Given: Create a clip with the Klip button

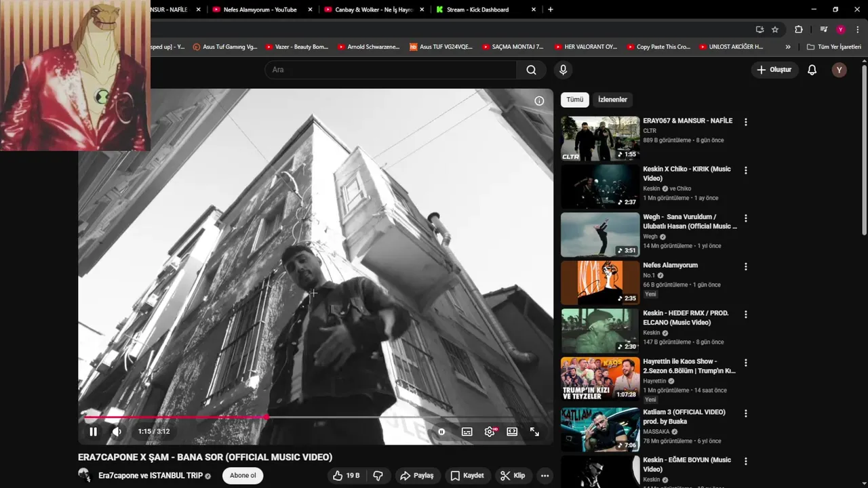Looking at the screenshot, I should click(513, 476).
